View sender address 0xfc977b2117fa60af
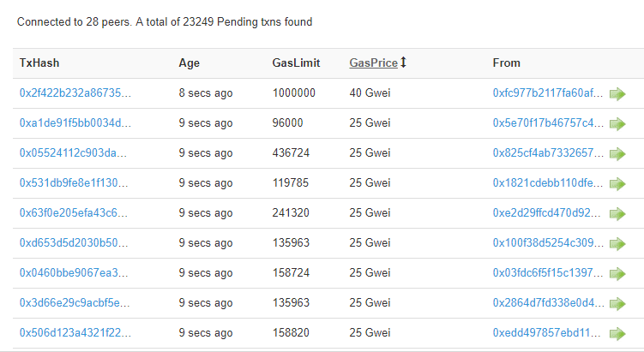 click(x=548, y=92)
